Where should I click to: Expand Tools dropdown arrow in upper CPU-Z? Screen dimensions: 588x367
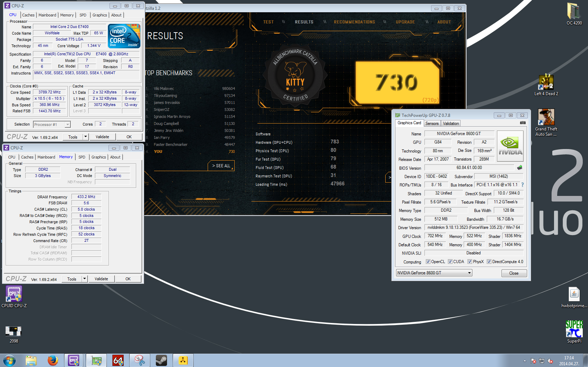[85, 137]
